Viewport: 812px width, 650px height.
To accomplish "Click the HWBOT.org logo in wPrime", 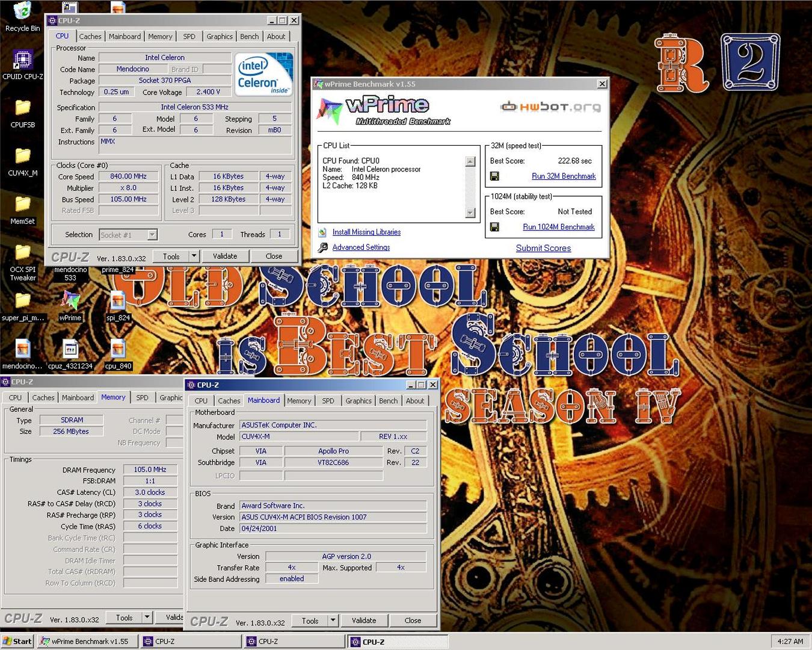I will (550, 107).
